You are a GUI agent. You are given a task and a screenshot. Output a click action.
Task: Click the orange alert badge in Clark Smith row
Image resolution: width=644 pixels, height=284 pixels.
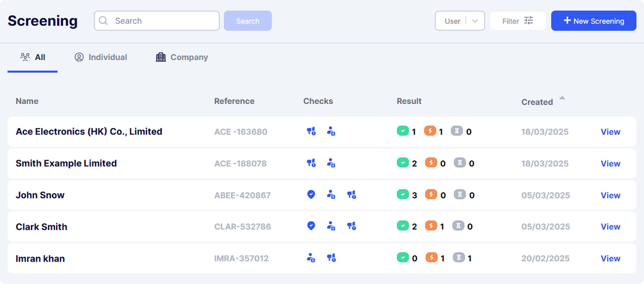pyautogui.click(x=431, y=226)
